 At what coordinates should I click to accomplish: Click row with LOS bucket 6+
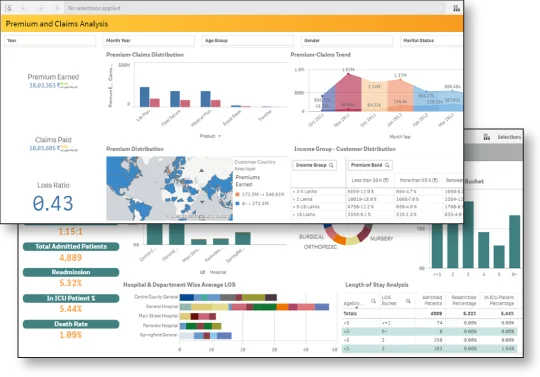430,332
